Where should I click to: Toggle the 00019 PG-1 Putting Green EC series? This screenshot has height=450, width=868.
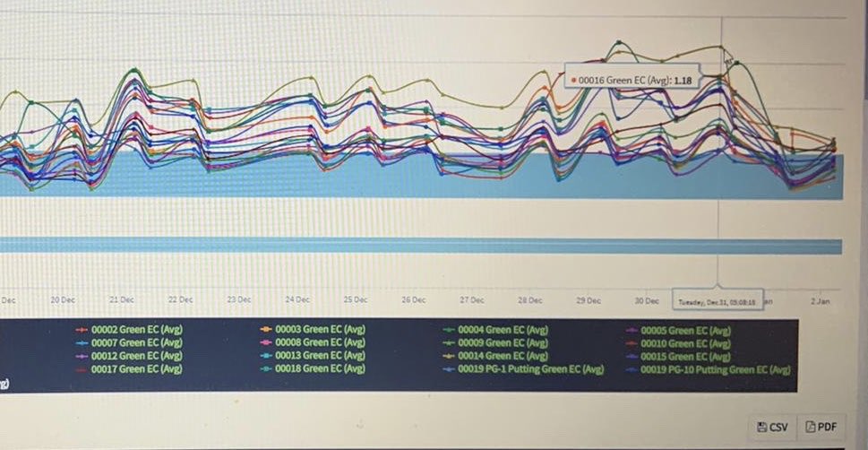(523, 369)
